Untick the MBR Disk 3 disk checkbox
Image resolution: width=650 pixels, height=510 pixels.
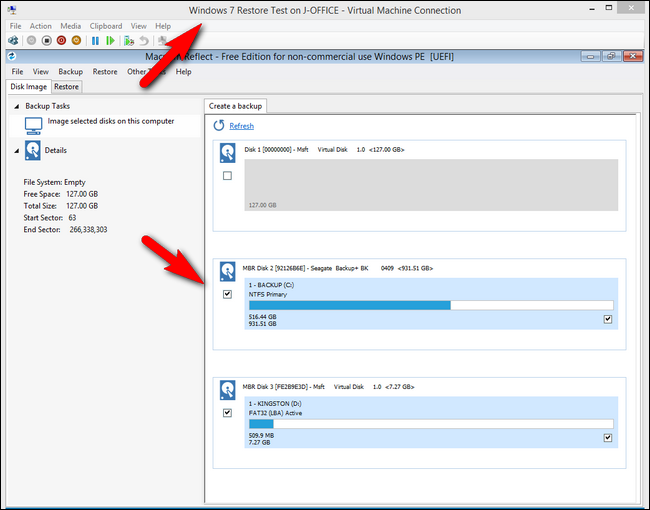[x=227, y=413]
